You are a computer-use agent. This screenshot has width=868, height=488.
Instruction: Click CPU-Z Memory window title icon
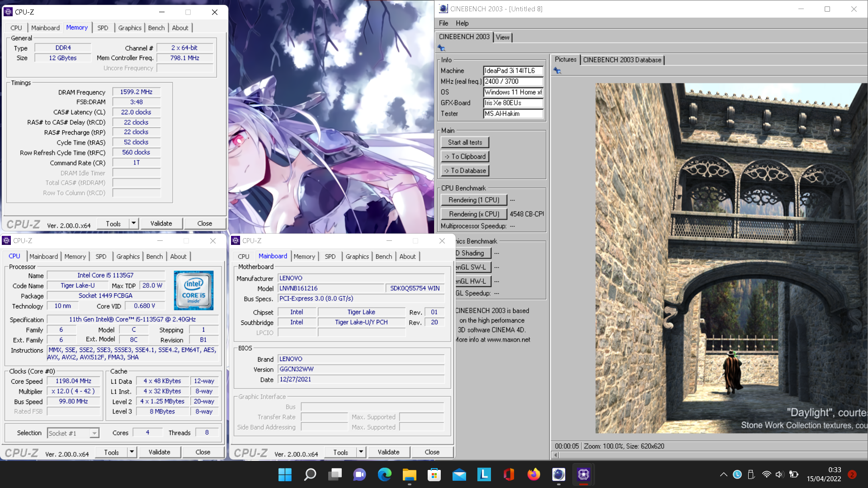pyautogui.click(x=8, y=12)
